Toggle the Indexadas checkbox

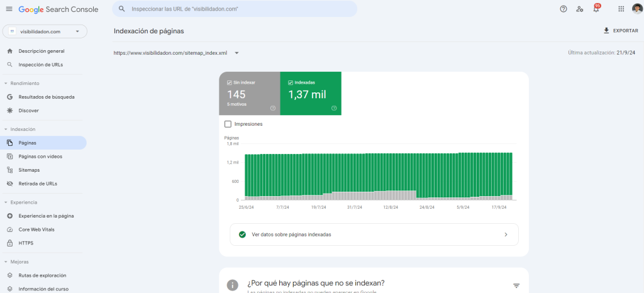tap(290, 82)
